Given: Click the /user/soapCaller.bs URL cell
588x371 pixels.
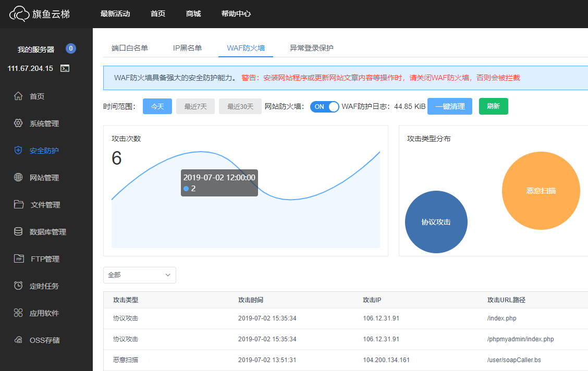Looking at the screenshot, I should coord(514,360).
